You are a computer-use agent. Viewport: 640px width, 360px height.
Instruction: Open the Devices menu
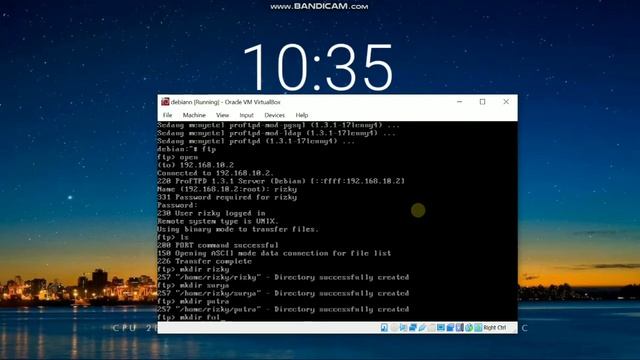point(274,115)
